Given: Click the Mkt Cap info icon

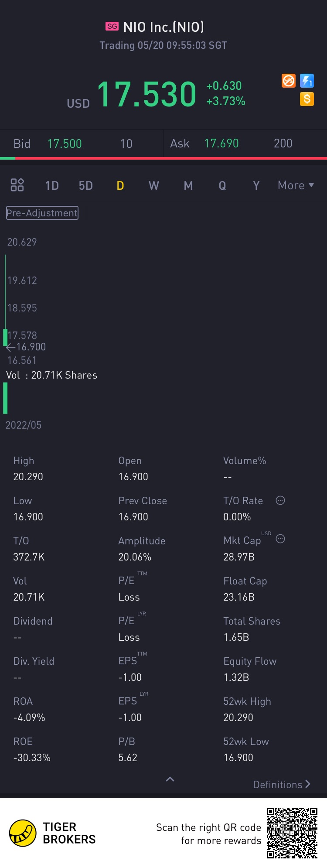Looking at the screenshot, I should (280, 539).
